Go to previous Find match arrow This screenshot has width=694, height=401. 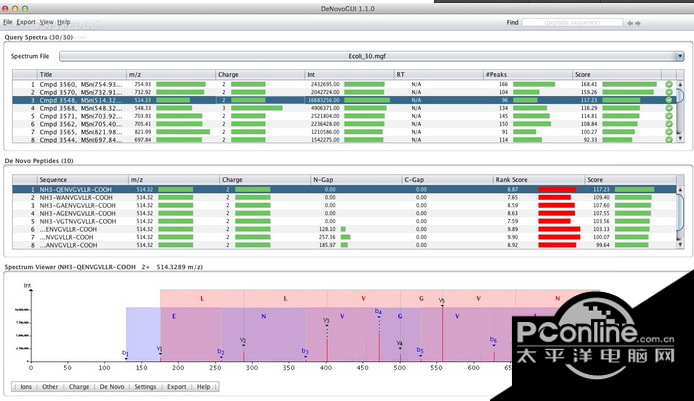coord(630,23)
